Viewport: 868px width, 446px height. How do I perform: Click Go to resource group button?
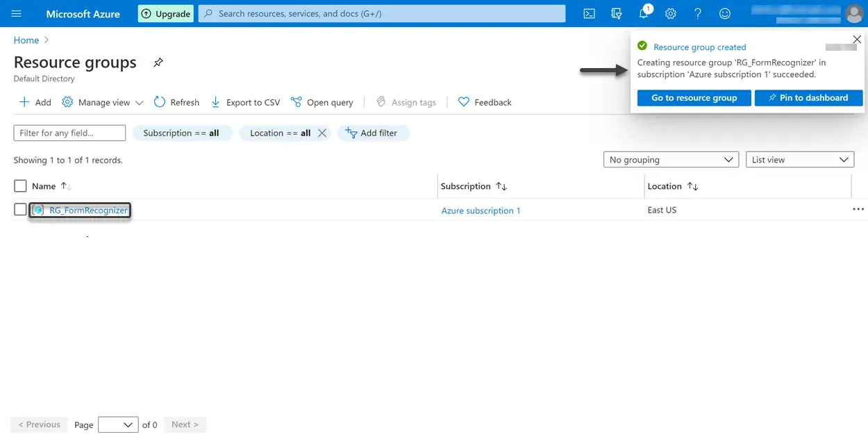(x=694, y=98)
